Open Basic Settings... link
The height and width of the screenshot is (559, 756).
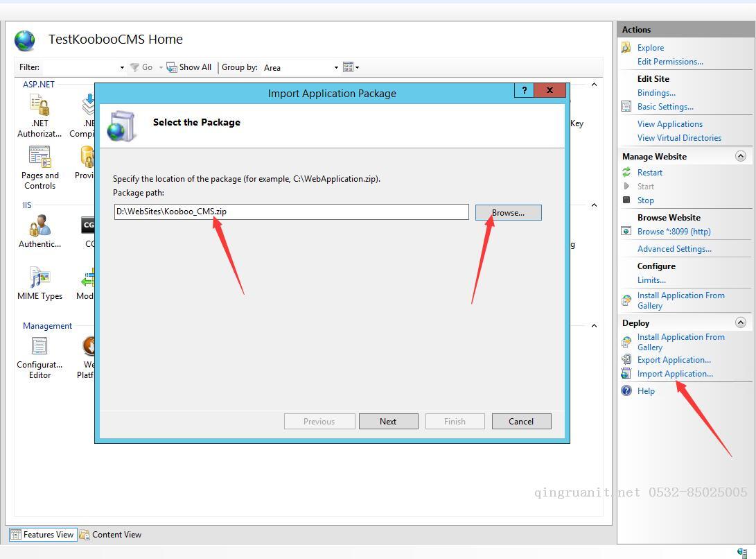pyautogui.click(x=665, y=107)
